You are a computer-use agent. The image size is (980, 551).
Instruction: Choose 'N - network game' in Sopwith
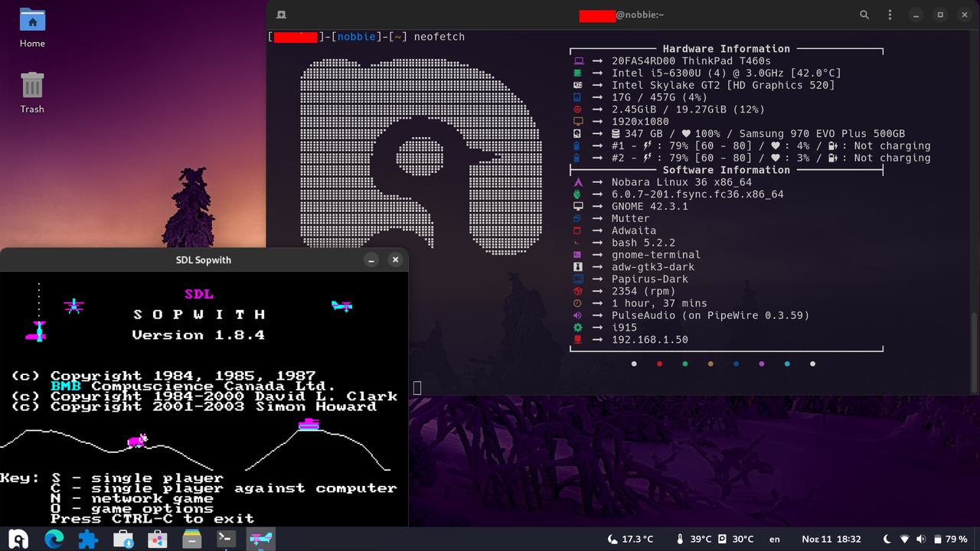132,498
